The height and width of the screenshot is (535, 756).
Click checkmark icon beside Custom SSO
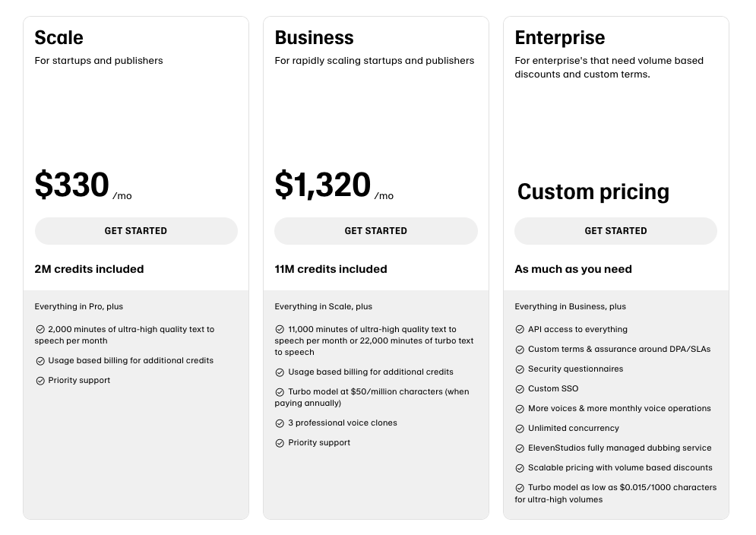520,389
